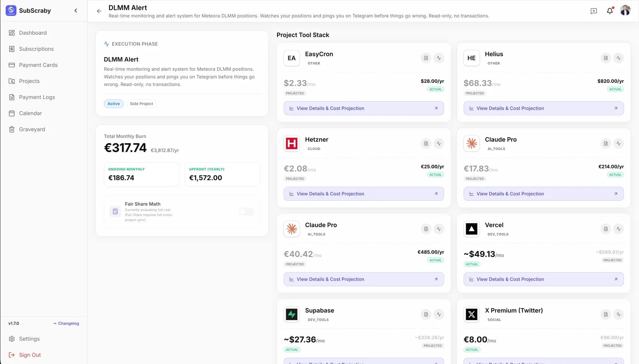The width and height of the screenshot is (639, 364).
Task: Open the document icon on the Supabase card
Action: click(426, 315)
